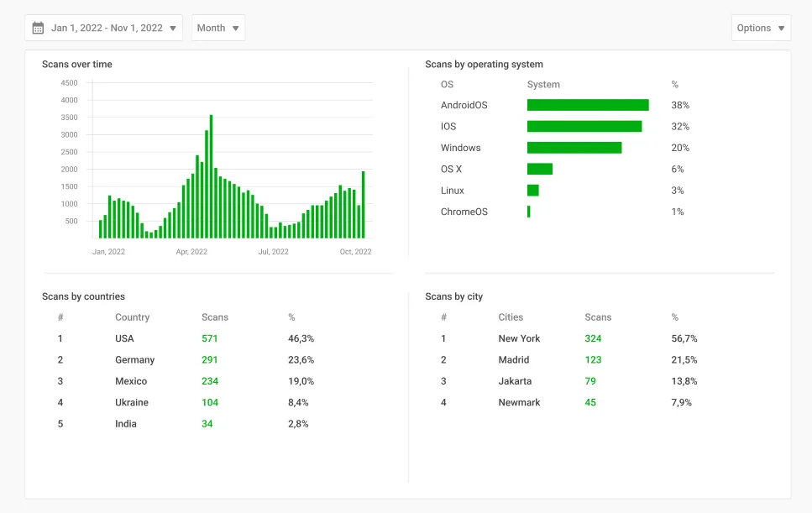
Task: Click Germany scans count 291
Action: coord(210,360)
